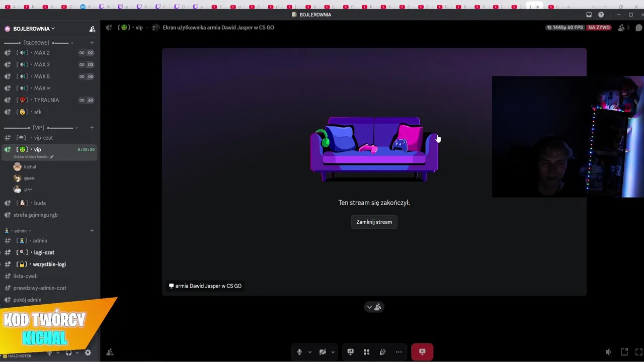The height and width of the screenshot is (362, 644).
Task: Toggle headphone deafen in user panel
Action: (69, 353)
